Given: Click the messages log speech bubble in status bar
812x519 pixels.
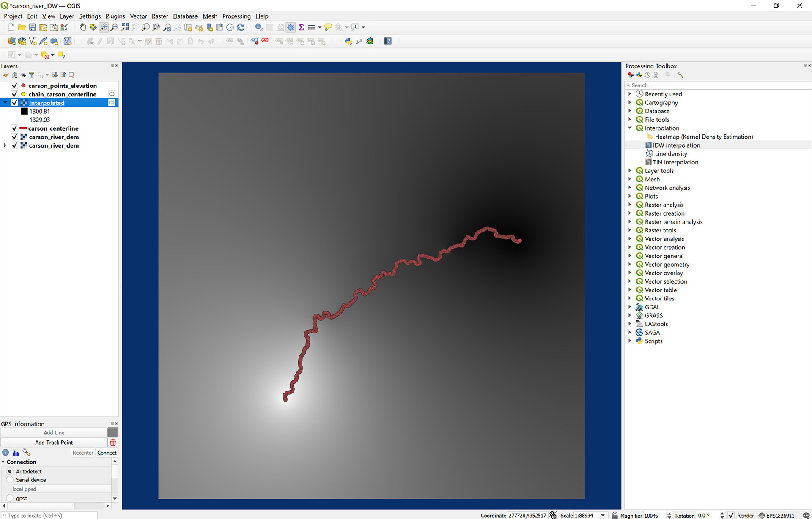Looking at the screenshot, I should [806, 516].
